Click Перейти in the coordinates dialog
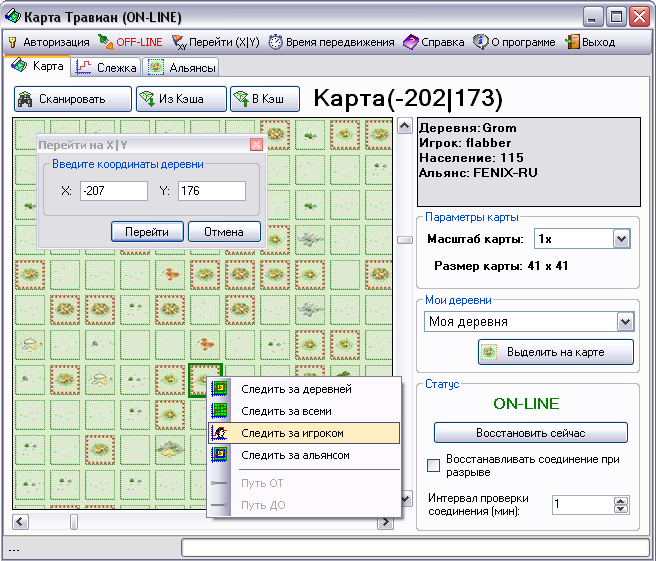Viewport: 656px width, 561px height. point(147,232)
